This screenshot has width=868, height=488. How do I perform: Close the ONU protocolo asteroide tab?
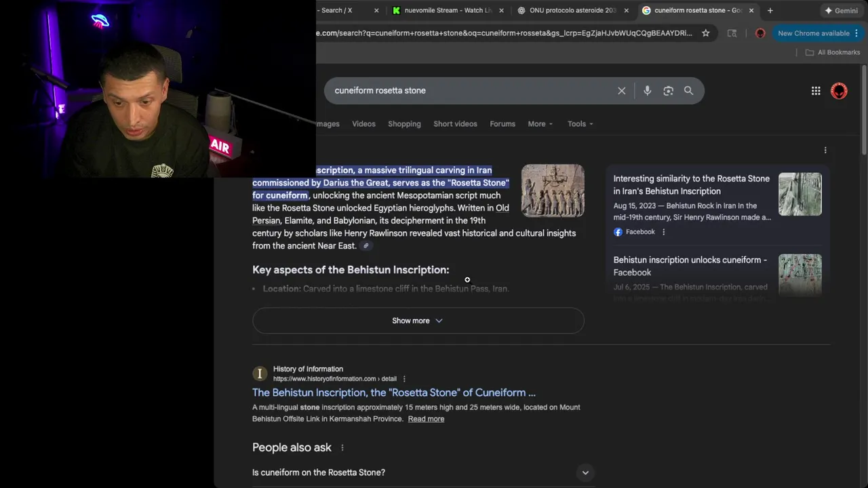click(x=626, y=10)
